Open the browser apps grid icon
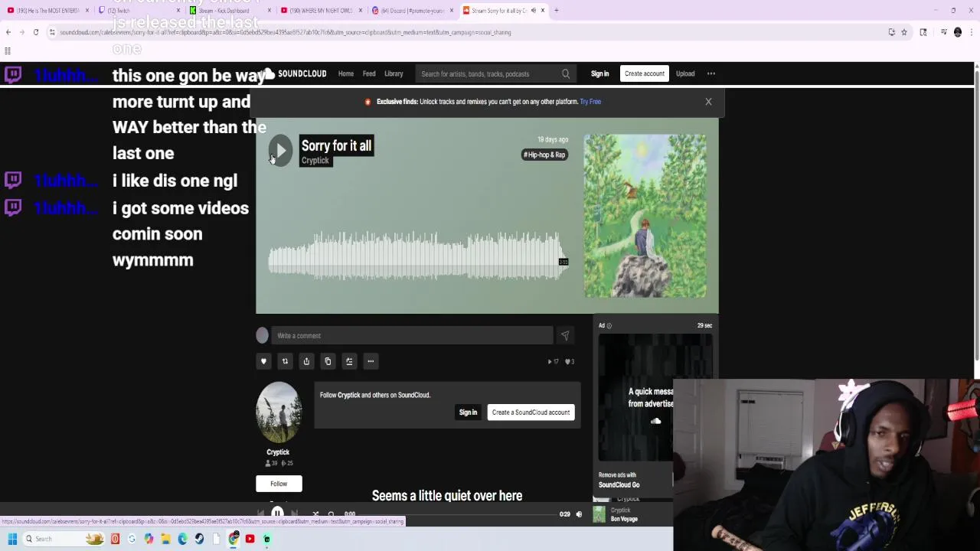The image size is (980, 551). coord(8,51)
